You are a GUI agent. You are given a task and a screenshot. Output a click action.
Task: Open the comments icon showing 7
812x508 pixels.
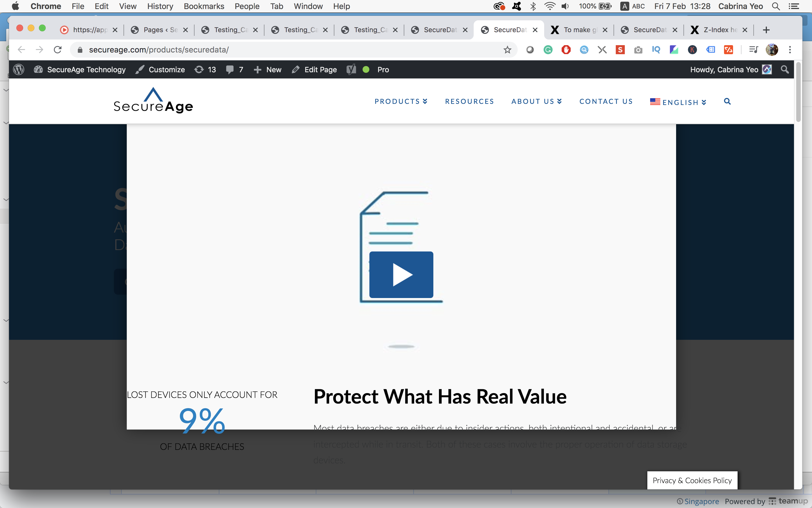[x=235, y=69]
